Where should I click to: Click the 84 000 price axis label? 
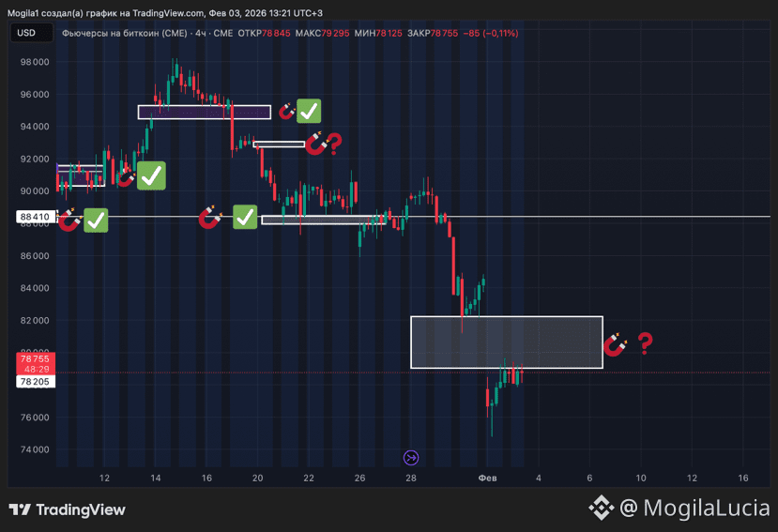[x=35, y=288]
